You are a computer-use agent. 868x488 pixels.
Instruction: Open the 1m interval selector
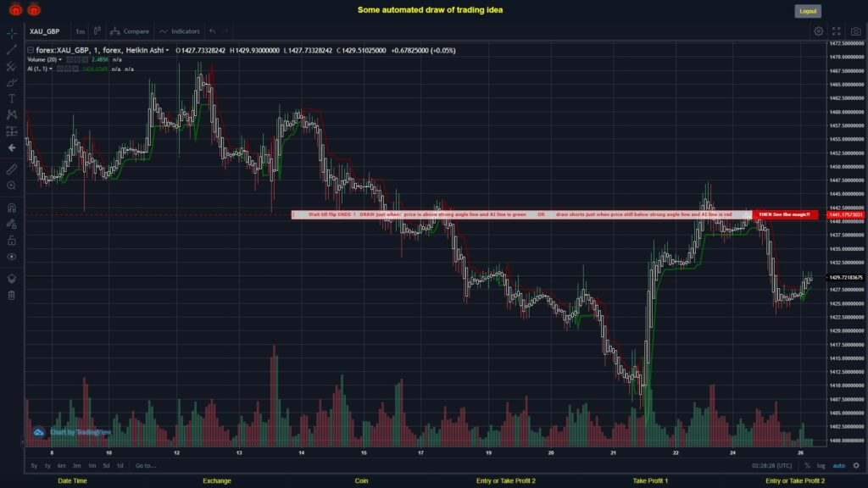point(80,31)
